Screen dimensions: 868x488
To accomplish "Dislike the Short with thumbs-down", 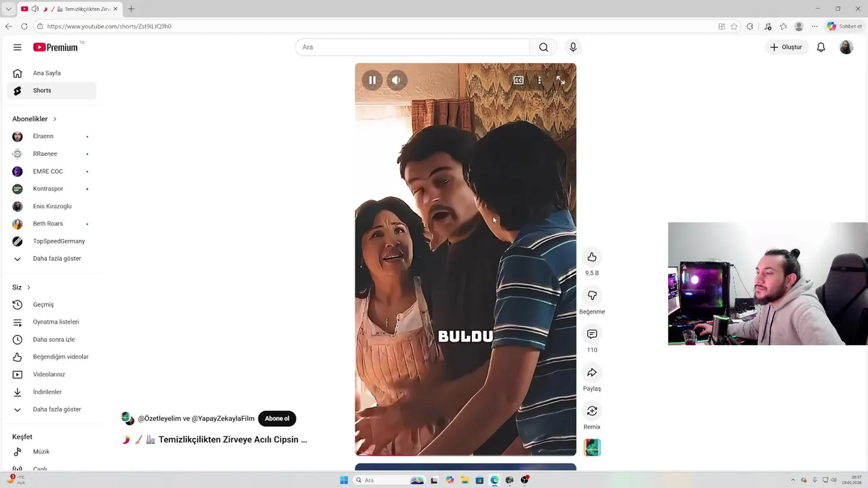I will click(592, 296).
